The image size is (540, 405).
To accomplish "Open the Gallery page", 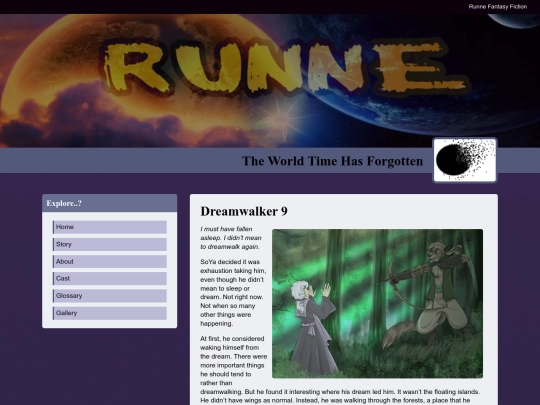I will pos(110,313).
